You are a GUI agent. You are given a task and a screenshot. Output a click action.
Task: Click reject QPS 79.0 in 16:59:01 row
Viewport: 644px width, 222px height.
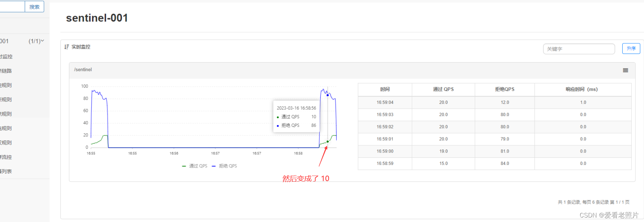click(x=505, y=139)
